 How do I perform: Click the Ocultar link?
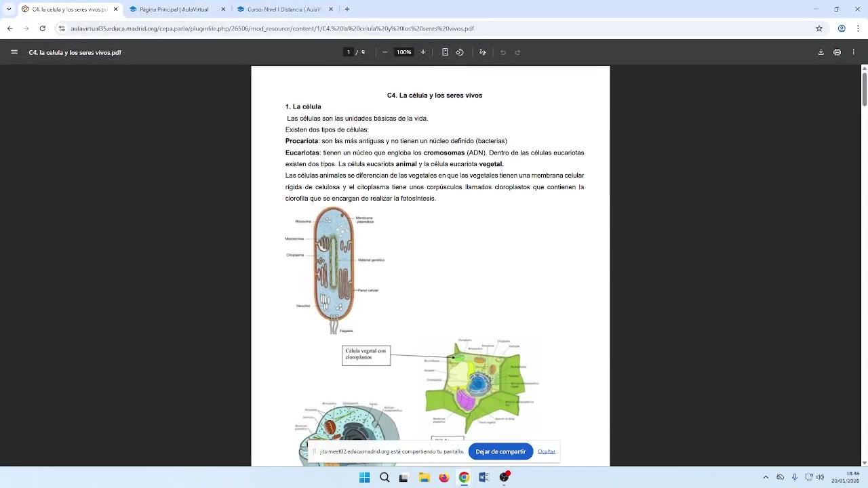pyautogui.click(x=547, y=451)
